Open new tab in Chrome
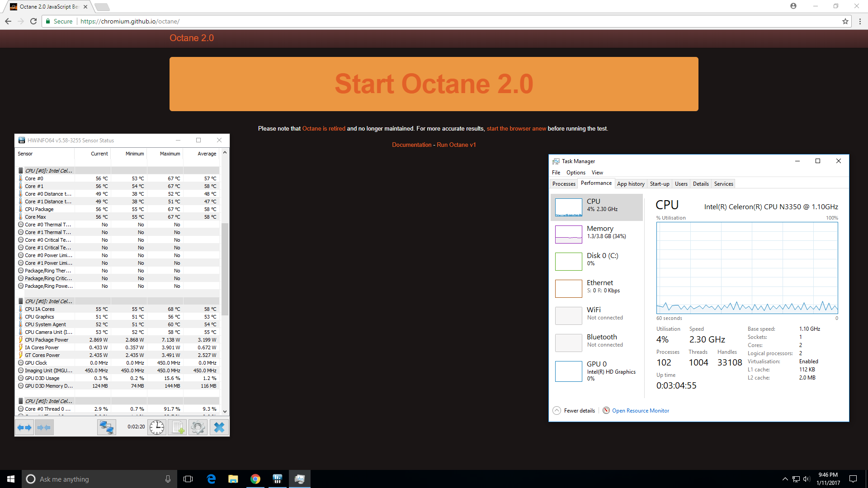The height and width of the screenshot is (488, 868). [102, 7]
